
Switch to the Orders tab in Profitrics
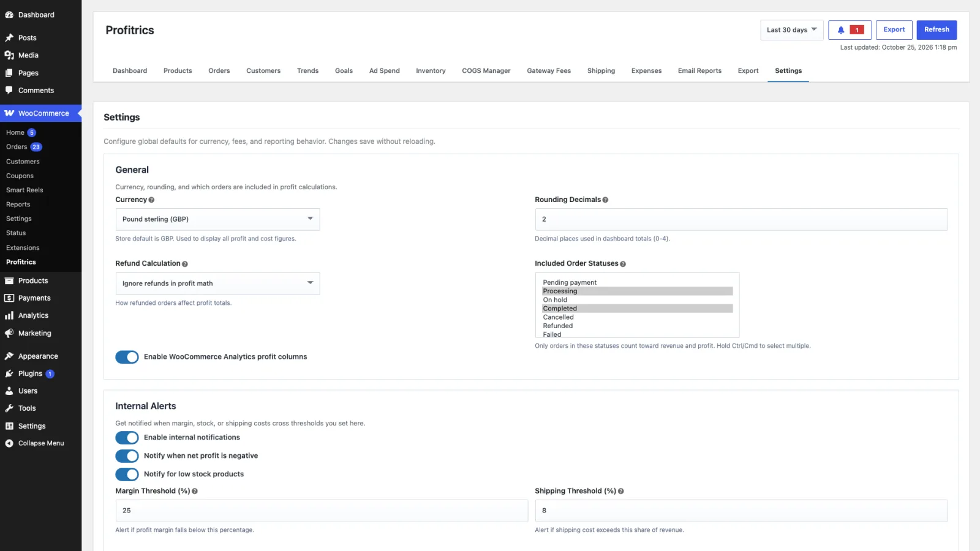[219, 71]
